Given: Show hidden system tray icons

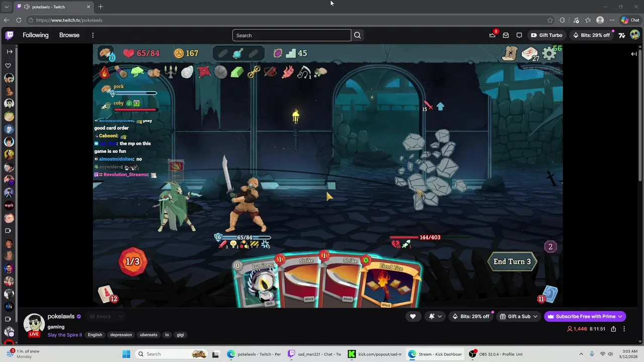Looking at the screenshot, I should [x=581, y=354].
